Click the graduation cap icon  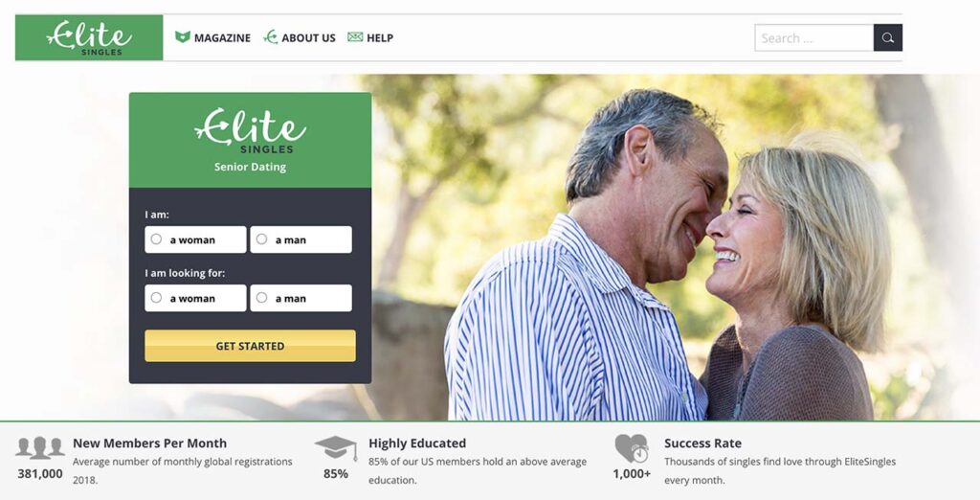336,448
